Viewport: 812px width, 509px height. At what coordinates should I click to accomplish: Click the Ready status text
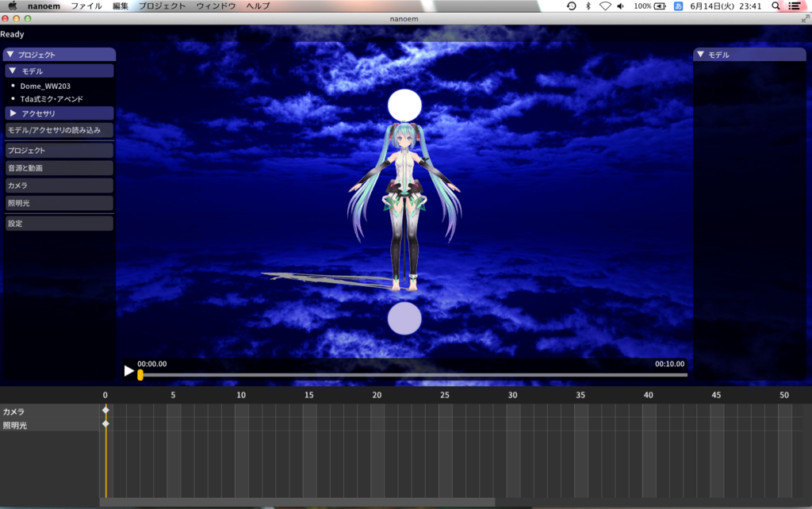[12, 34]
